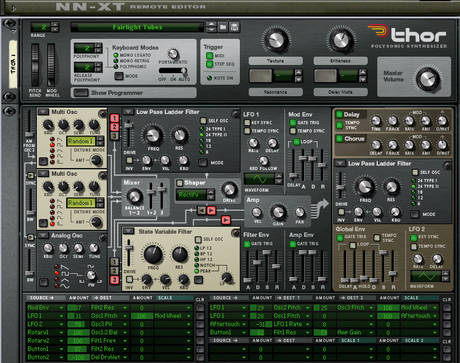Screen dimensions: 460x363
Task: Route Osc 2 to Filter 1 button
Action: click(x=114, y=127)
